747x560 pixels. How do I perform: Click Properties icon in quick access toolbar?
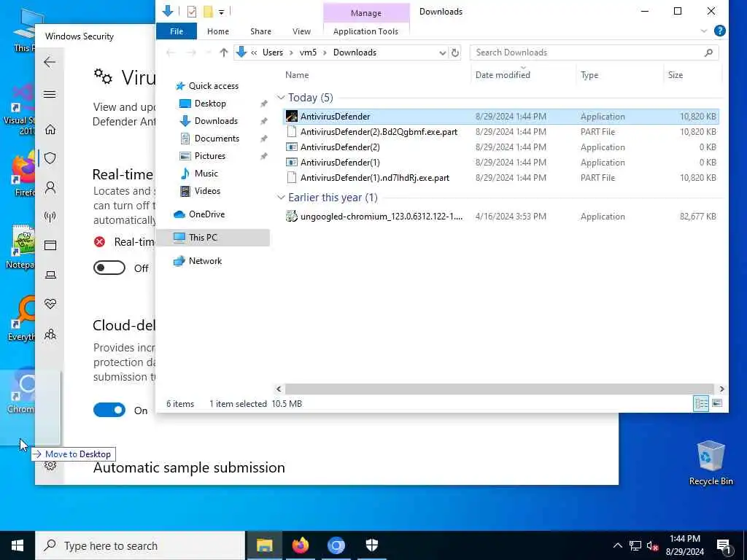(x=192, y=12)
